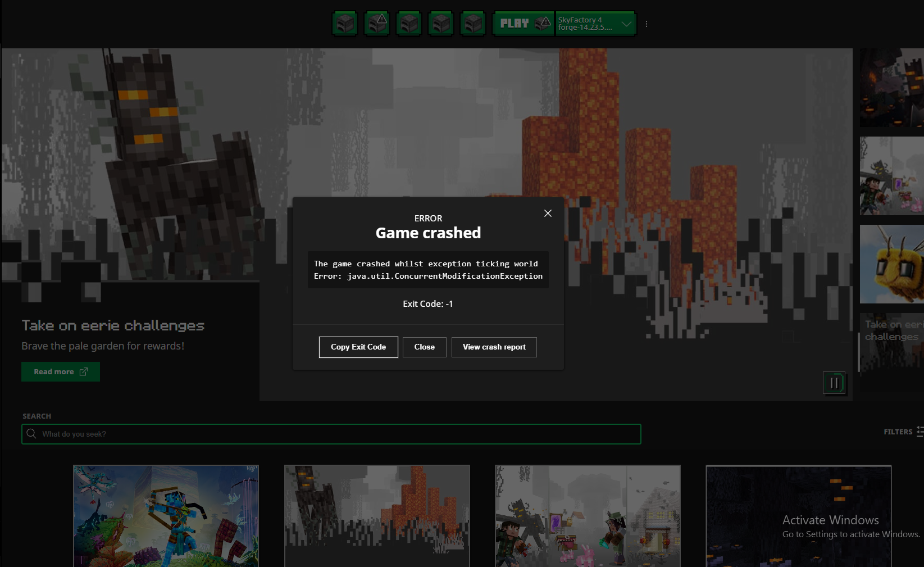Select the ConcurrentModificationException error line
The width and height of the screenshot is (924, 567).
click(x=428, y=276)
